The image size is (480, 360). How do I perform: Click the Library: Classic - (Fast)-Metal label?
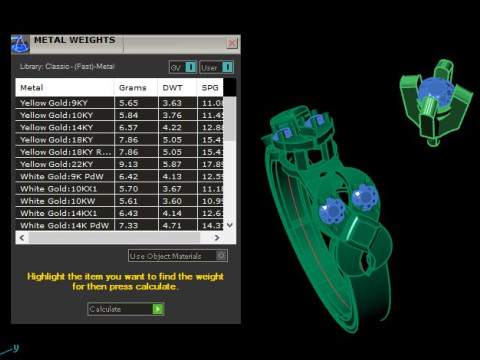(x=67, y=66)
